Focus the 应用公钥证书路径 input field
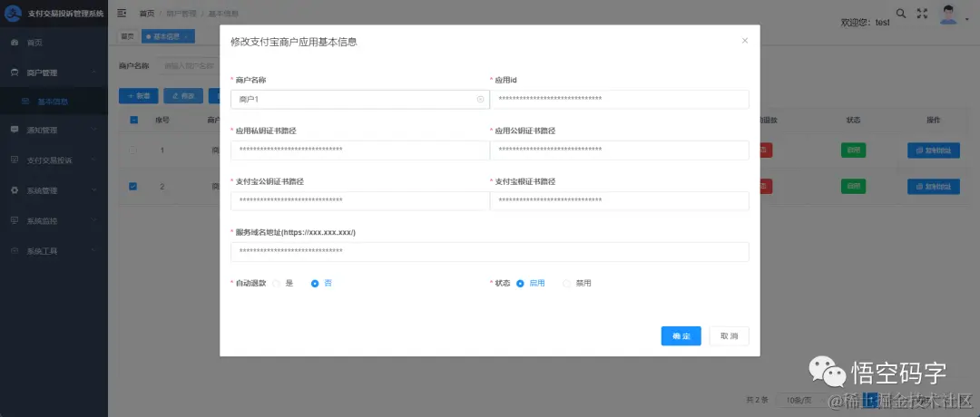The width and height of the screenshot is (980, 417). [620, 150]
